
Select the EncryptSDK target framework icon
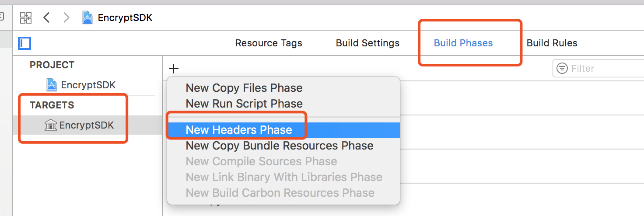pyautogui.click(x=51, y=125)
